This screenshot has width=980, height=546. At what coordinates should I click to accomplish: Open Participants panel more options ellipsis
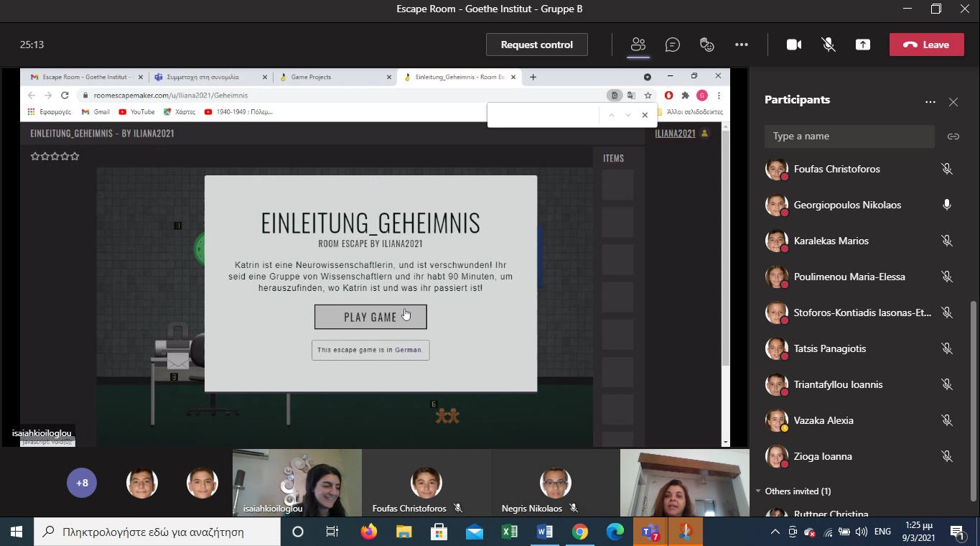(x=930, y=102)
